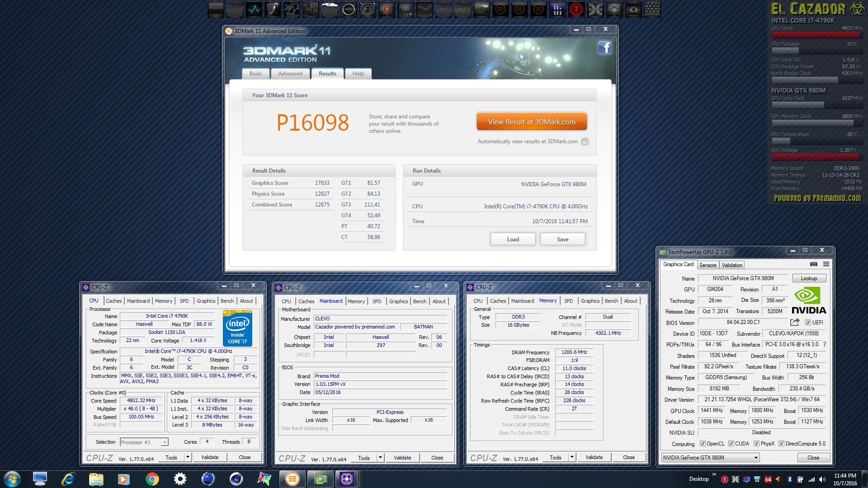Open the GPU selector dropdown in GPU-Z

(x=710, y=457)
